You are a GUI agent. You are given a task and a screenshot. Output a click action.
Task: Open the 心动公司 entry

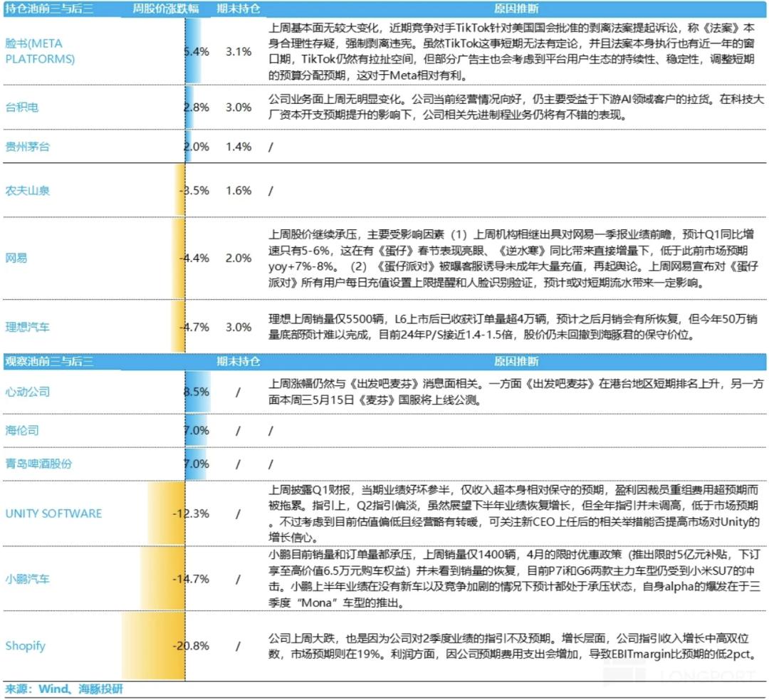(x=27, y=392)
